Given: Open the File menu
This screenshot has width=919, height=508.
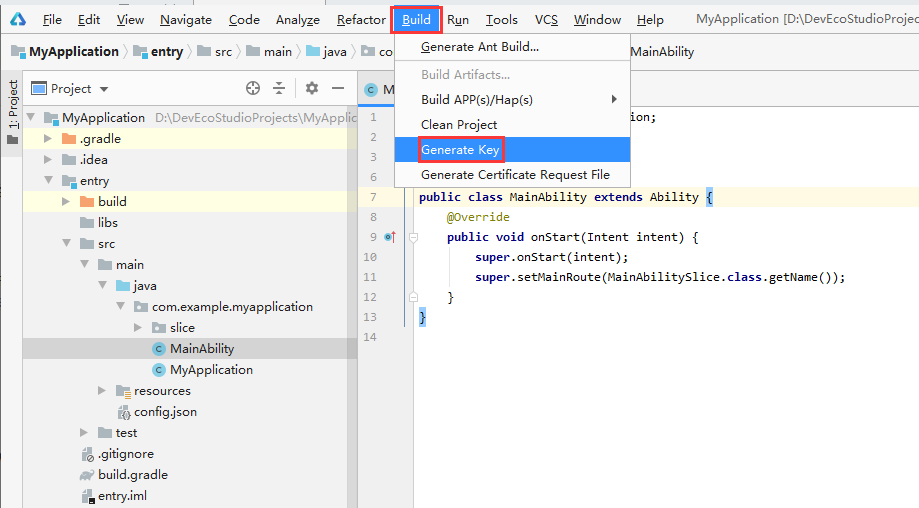Looking at the screenshot, I should click(x=52, y=19).
